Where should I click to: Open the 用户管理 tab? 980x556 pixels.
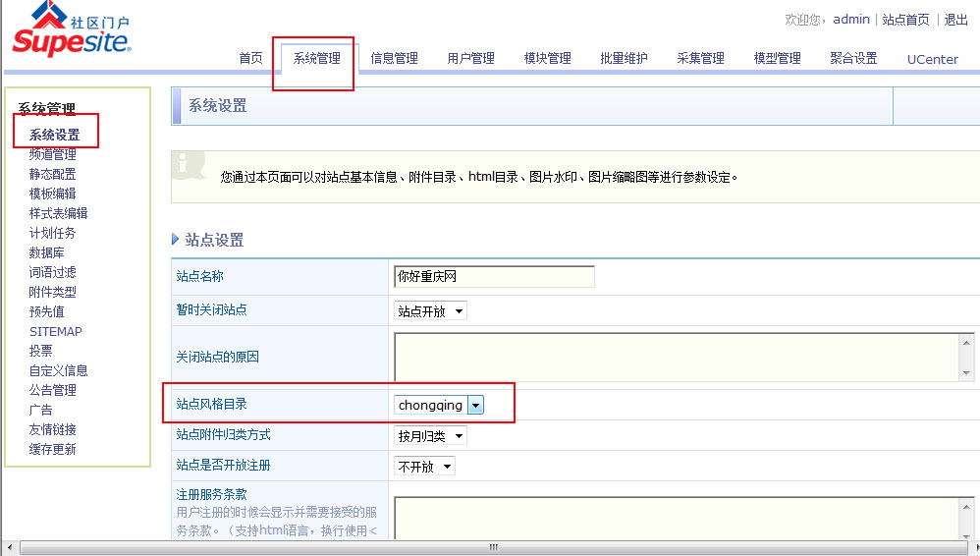tap(470, 58)
